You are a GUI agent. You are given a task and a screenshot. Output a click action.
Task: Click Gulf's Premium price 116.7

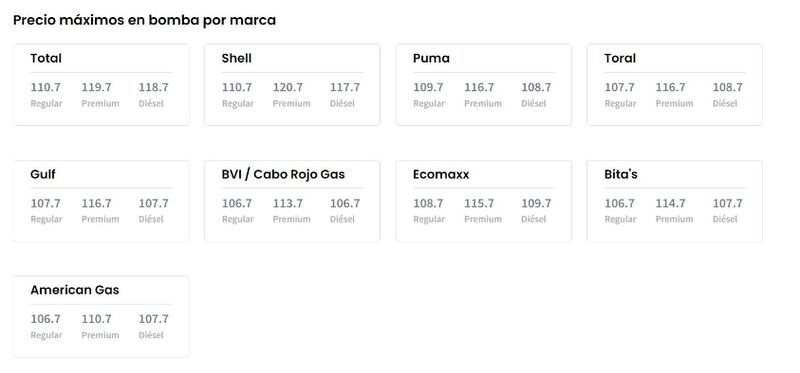pyautogui.click(x=96, y=203)
